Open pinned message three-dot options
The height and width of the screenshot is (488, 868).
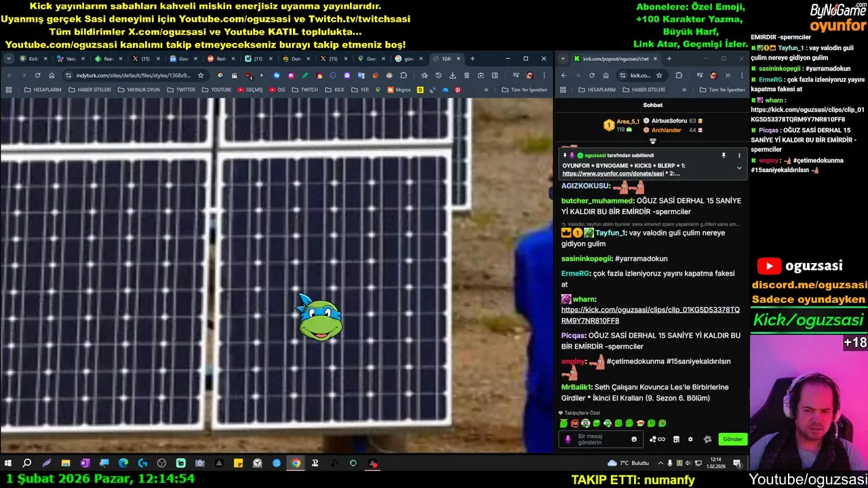(x=739, y=155)
